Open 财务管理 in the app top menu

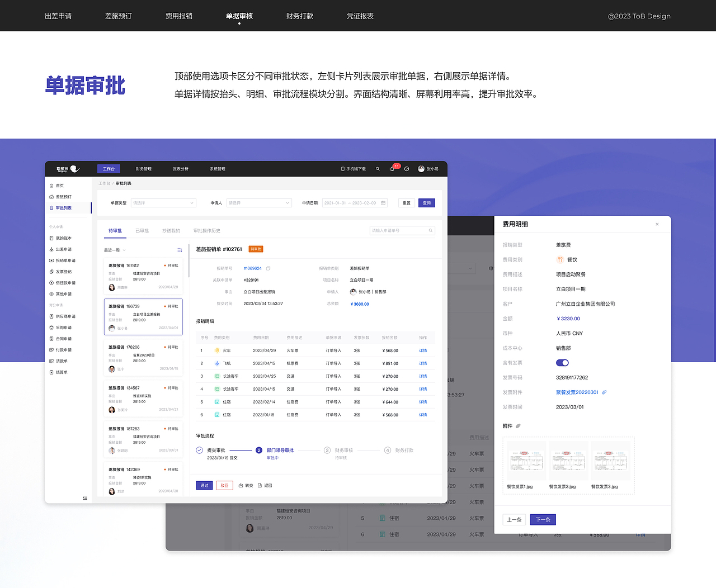144,169
